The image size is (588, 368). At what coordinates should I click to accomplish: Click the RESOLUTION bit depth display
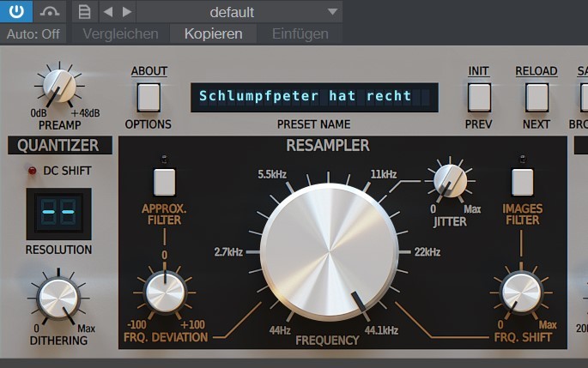(x=58, y=213)
